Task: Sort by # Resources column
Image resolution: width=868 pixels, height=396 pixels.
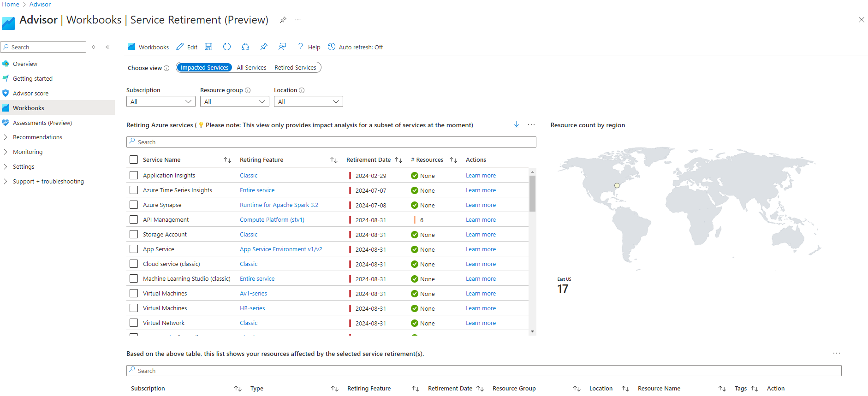Action: click(453, 160)
